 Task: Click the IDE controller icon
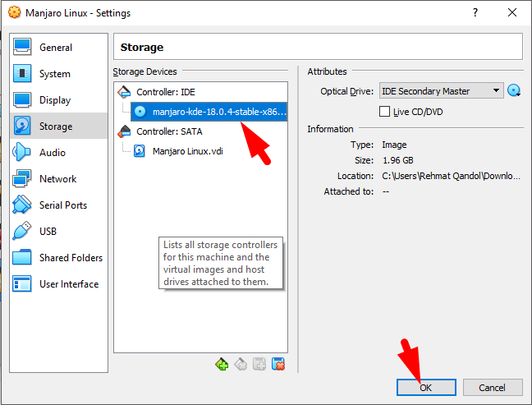click(125, 91)
